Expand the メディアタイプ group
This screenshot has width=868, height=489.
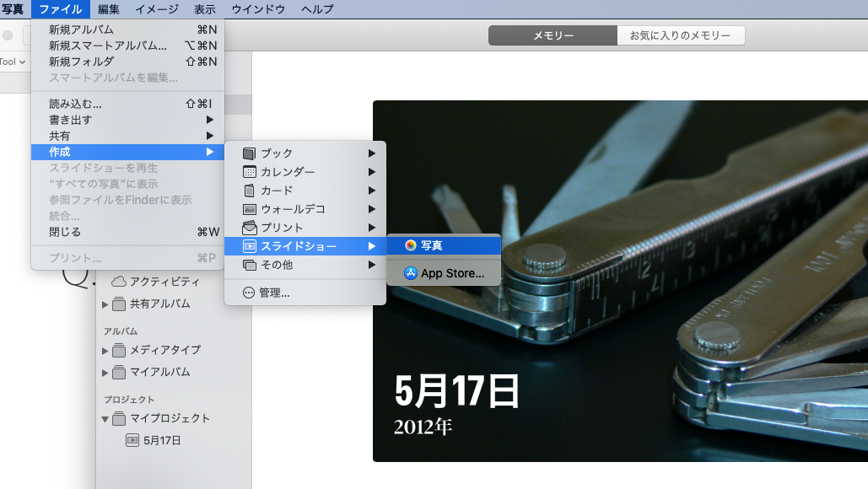[x=105, y=351]
